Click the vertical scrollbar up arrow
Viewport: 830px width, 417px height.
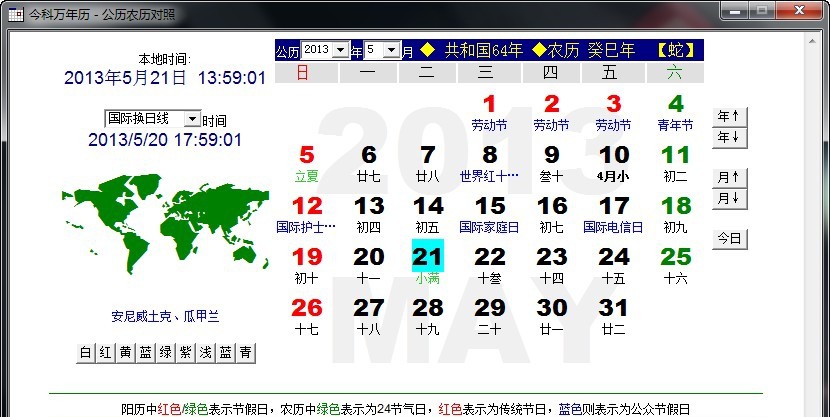pyautogui.click(x=813, y=39)
